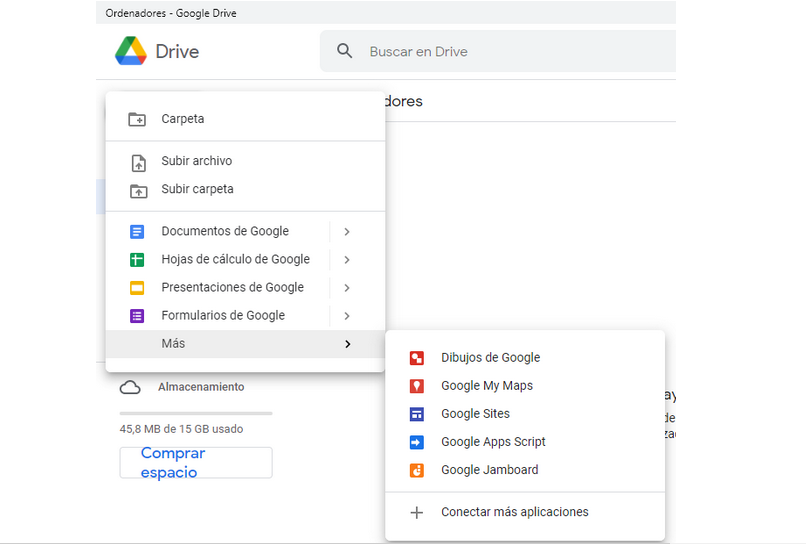The width and height of the screenshot is (806, 544).
Task: Choose Subir carpeta
Action: click(x=245, y=189)
